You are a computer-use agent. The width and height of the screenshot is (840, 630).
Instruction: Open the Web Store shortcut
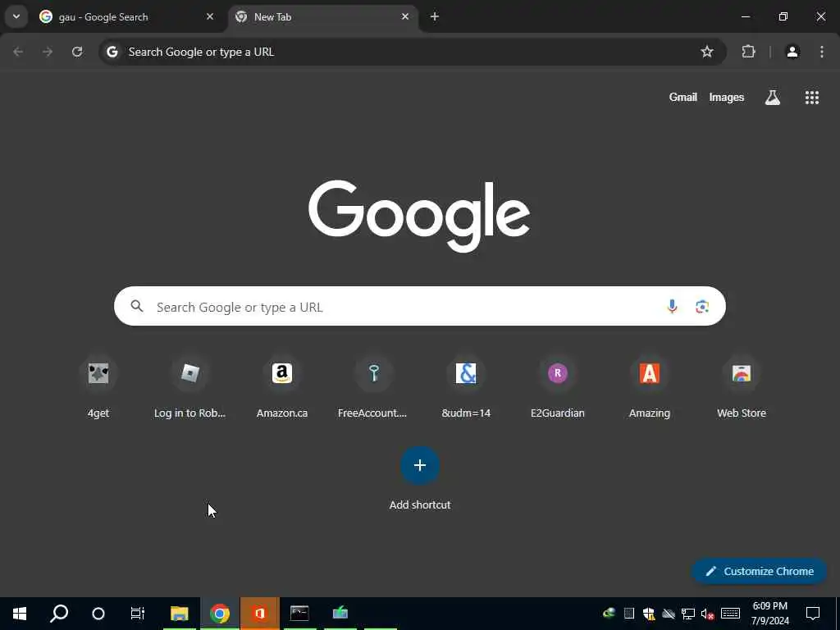[742, 387]
